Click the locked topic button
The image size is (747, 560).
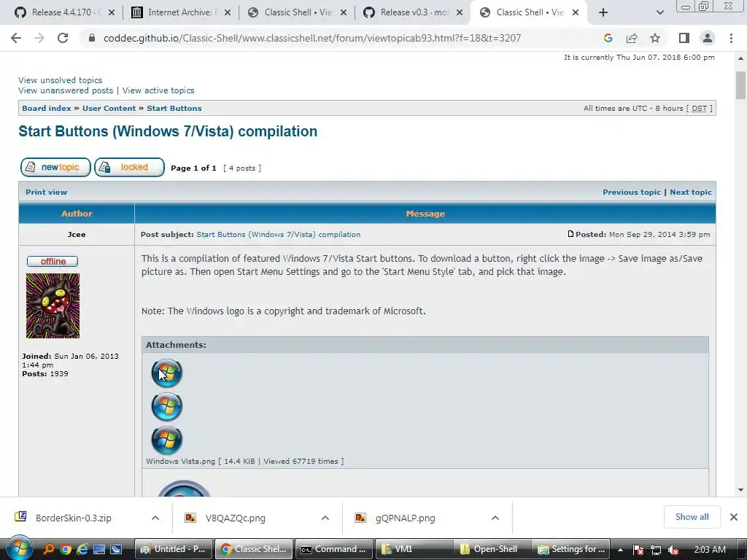pos(129,167)
